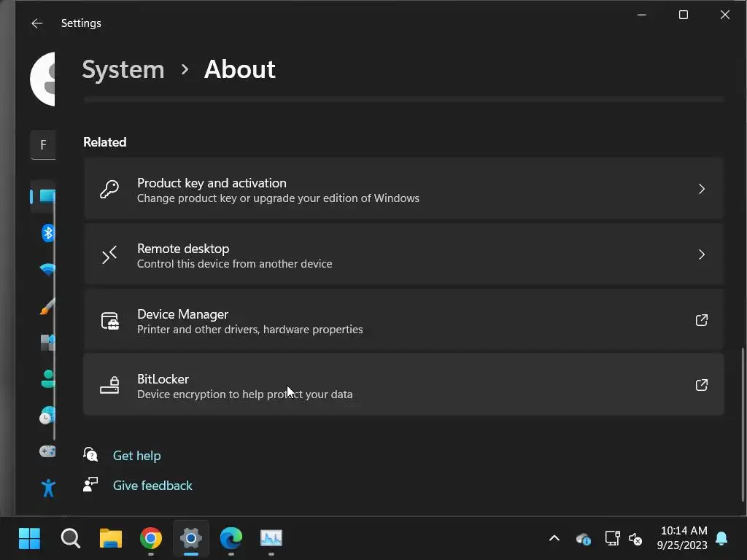Viewport: 747px width, 560px height.
Task: Click the vertical scrollbar thumb
Action: [x=743, y=425]
